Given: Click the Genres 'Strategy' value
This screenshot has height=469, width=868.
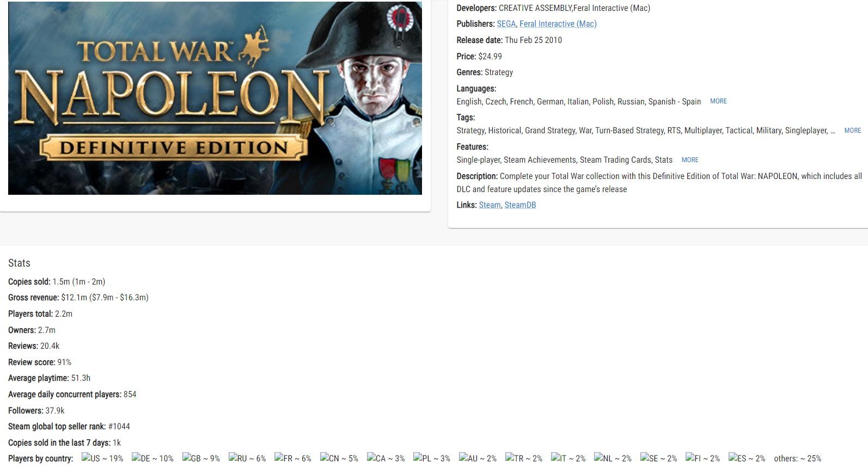Looking at the screenshot, I should (499, 72).
